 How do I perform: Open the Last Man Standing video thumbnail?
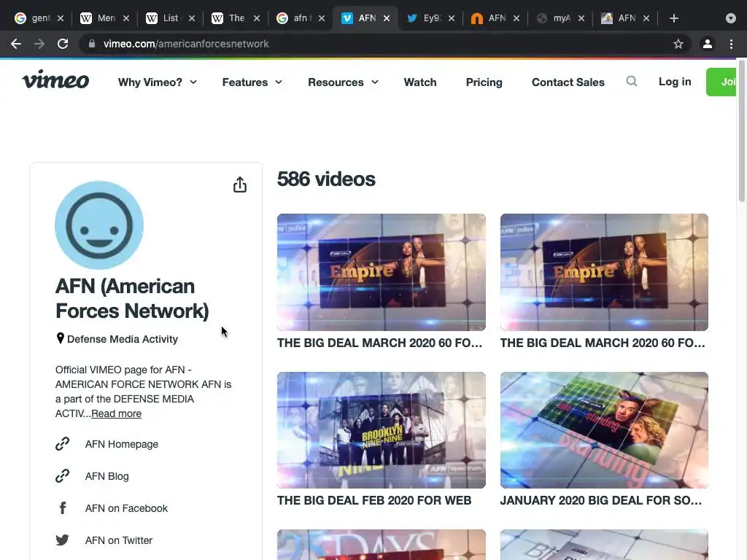click(604, 430)
